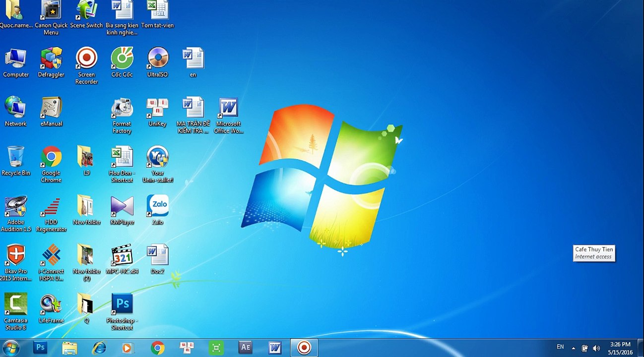Select the Bia sang kien Word document
Viewport: 644px width, 357px height.
[x=122, y=18]
